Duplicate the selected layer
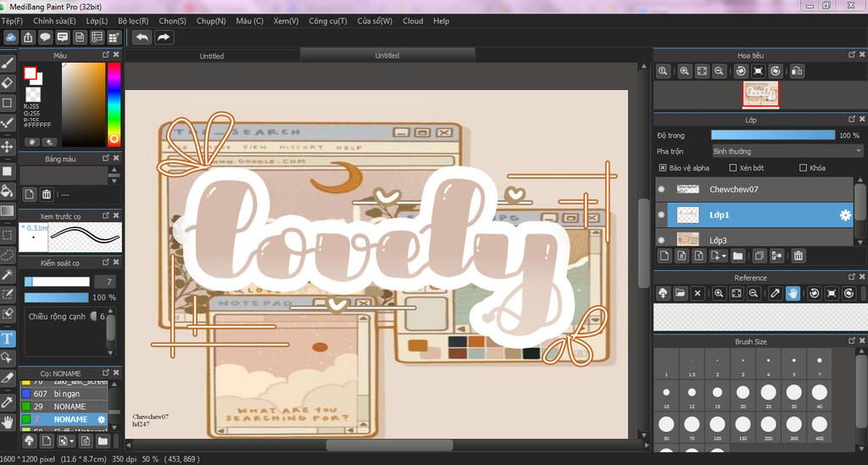The image size is (868, 465). [759, 256]
